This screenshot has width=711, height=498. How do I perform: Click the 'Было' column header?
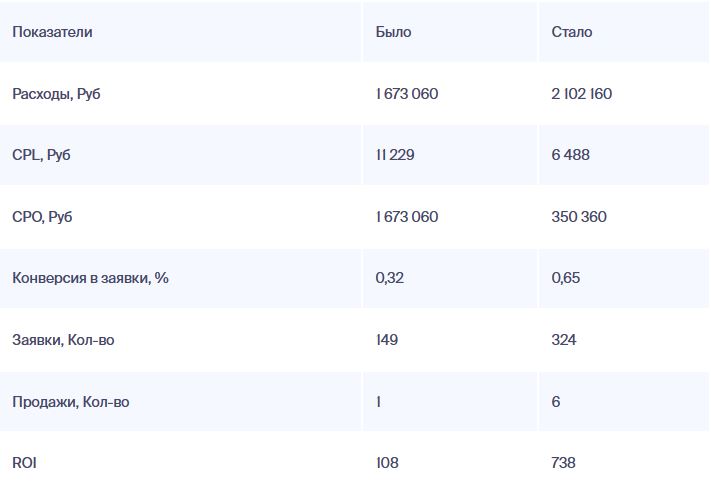(393, 32)
